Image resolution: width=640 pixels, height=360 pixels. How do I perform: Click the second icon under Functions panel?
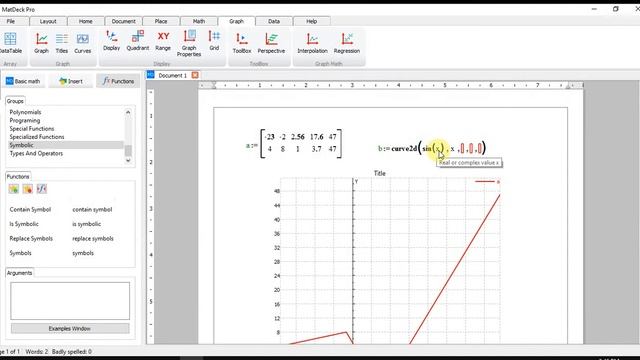click(x=27, y=189)
